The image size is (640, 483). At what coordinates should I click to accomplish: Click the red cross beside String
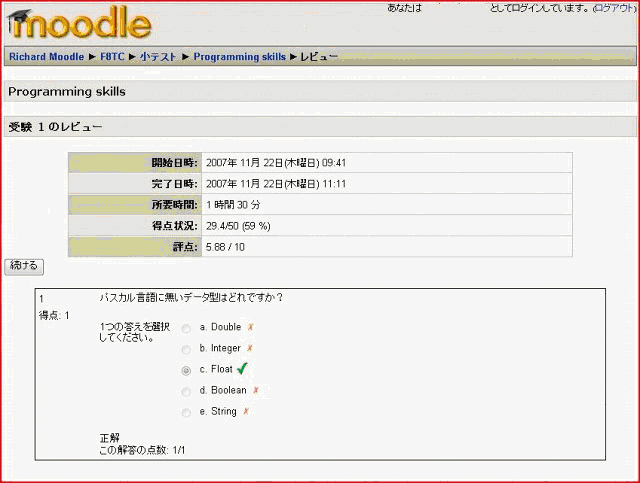click(246, 411)
